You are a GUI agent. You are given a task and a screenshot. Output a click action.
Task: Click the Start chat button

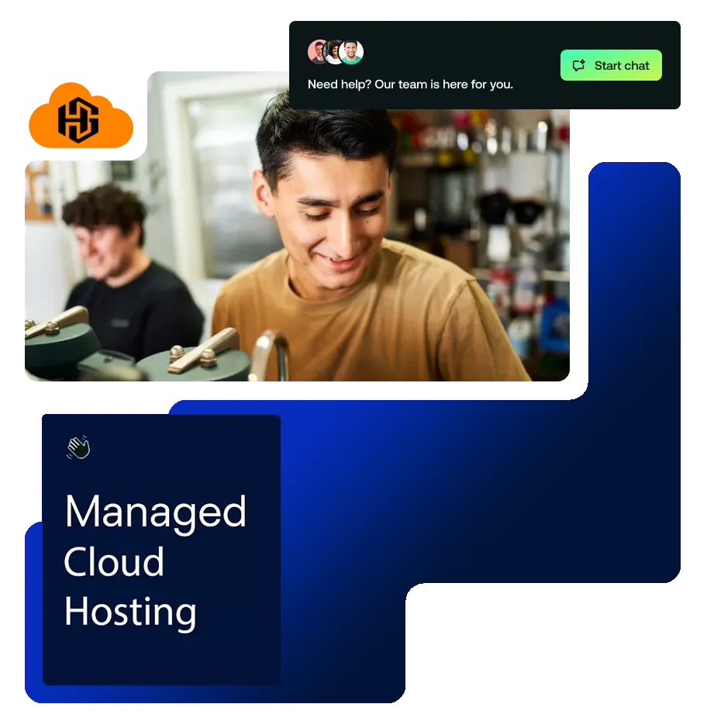coord(611,66)
